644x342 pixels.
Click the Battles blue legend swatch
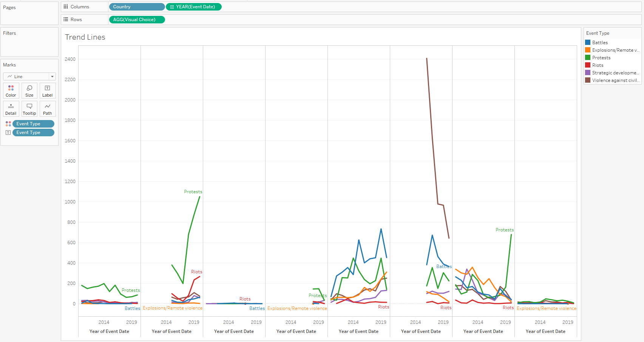(588, 43)
